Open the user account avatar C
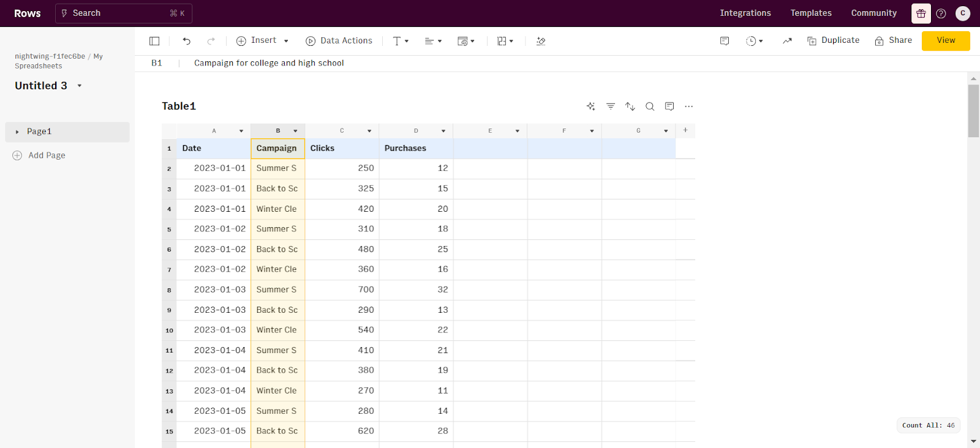980x448 pixels. 963,13
